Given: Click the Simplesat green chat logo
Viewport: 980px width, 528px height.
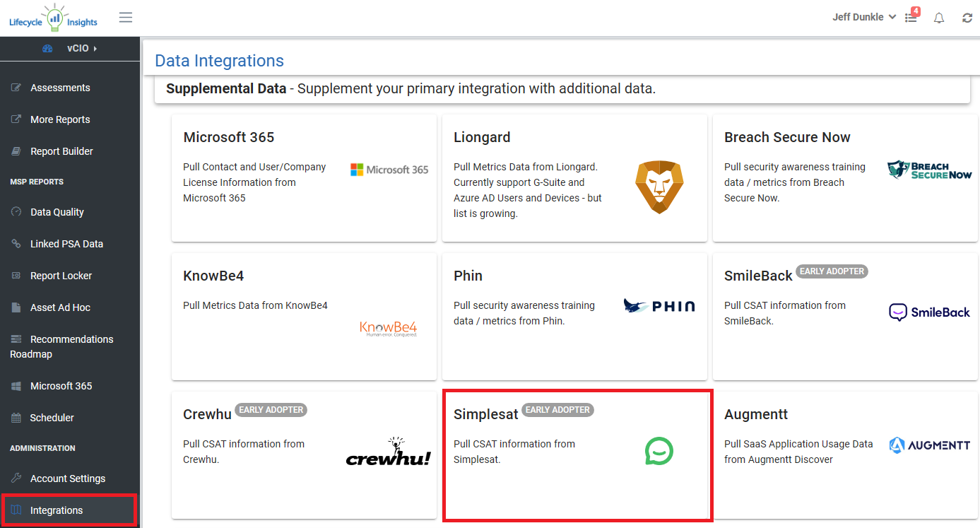Looking at the screenshot, I should coord(659,451).
